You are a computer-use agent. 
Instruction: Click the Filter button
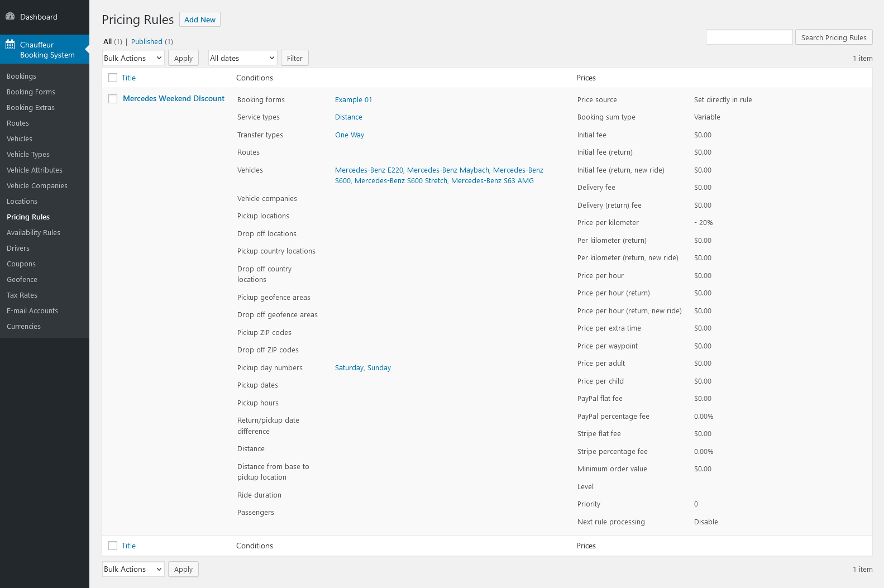click(x=294, y=58)
